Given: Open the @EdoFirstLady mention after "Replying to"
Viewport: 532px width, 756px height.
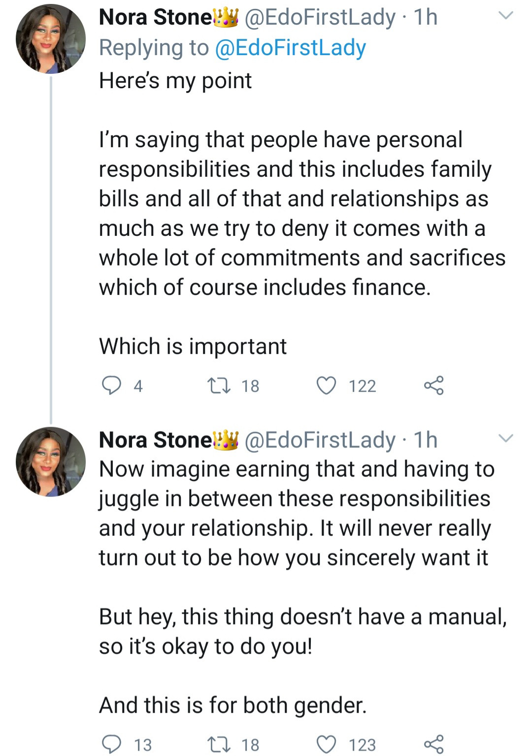Looking at the screenshot, I should 291,48.
